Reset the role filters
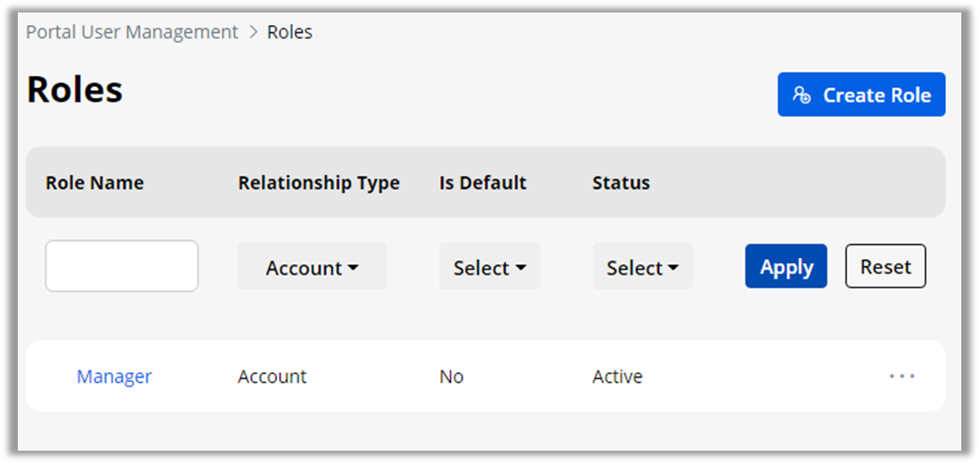980x464 pixels. (885, 267)
